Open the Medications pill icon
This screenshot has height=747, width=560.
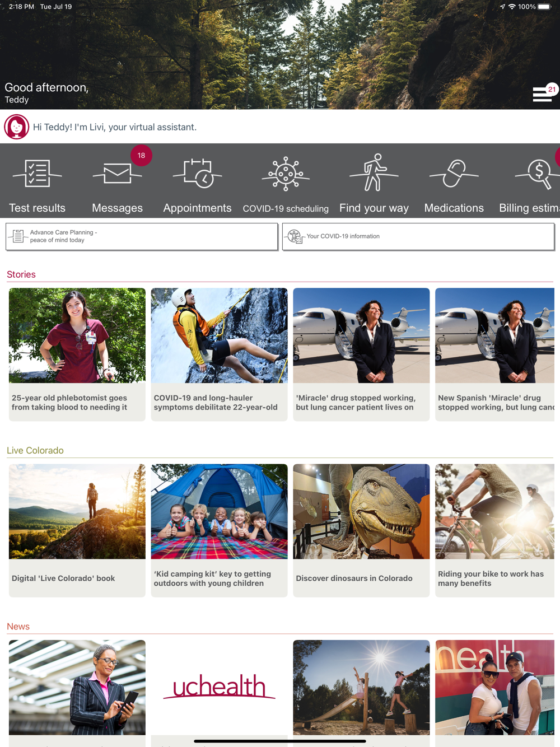[454, 174]
